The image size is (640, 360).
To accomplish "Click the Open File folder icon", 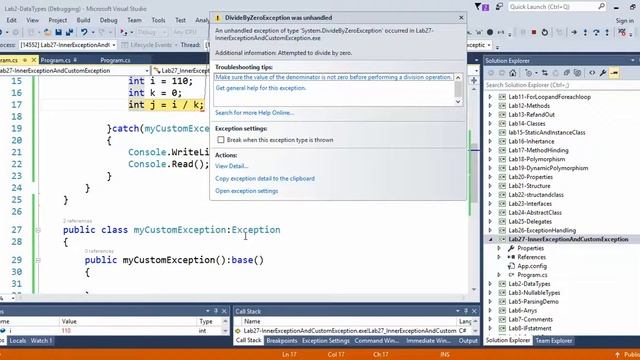I will coord(47,32).
